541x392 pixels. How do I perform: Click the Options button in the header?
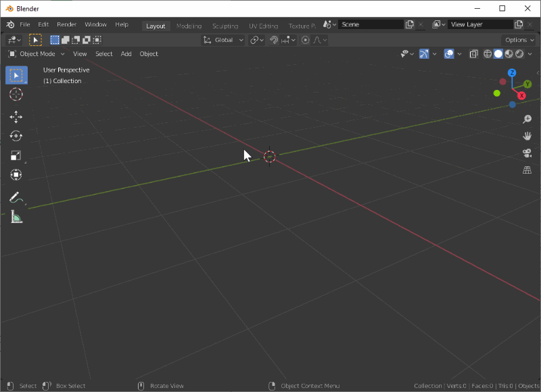click(518, 39)
